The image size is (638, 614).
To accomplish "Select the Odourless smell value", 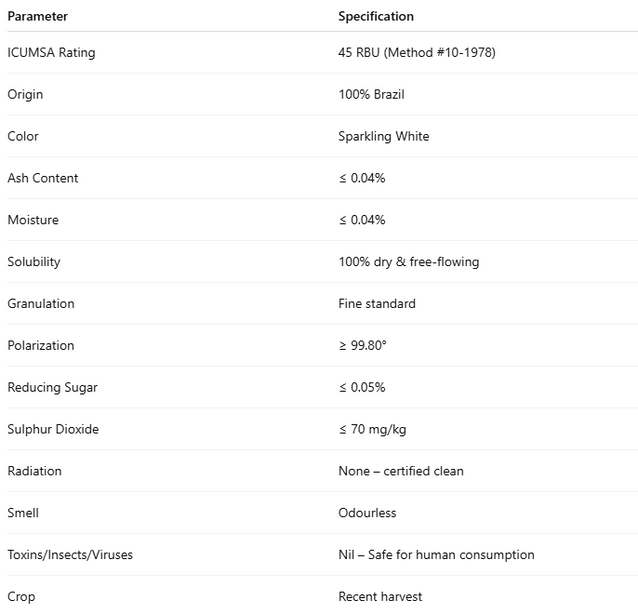I will (x=367, y=514).
